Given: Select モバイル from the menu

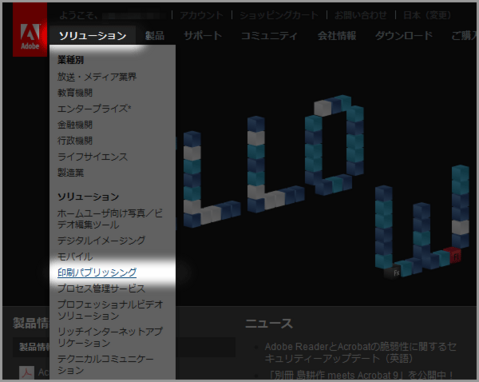Looking at the screenshot, I should click(x=75, y=256).
